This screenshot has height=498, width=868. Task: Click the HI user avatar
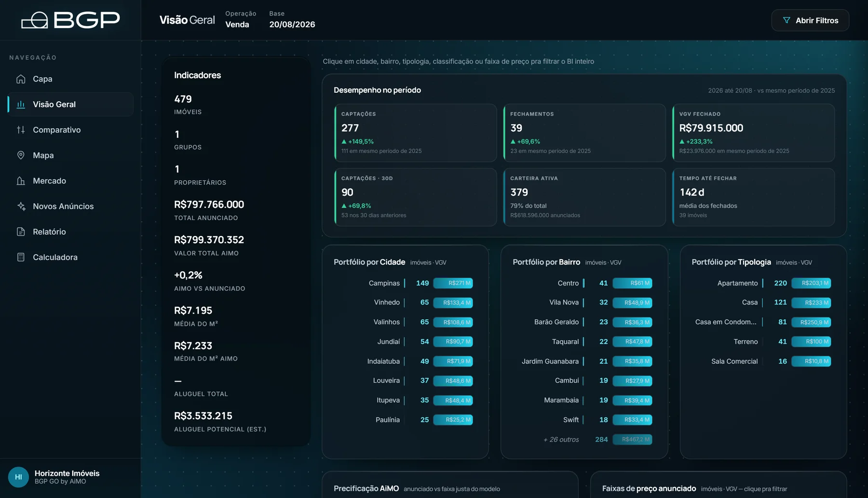tap(18, 477)
